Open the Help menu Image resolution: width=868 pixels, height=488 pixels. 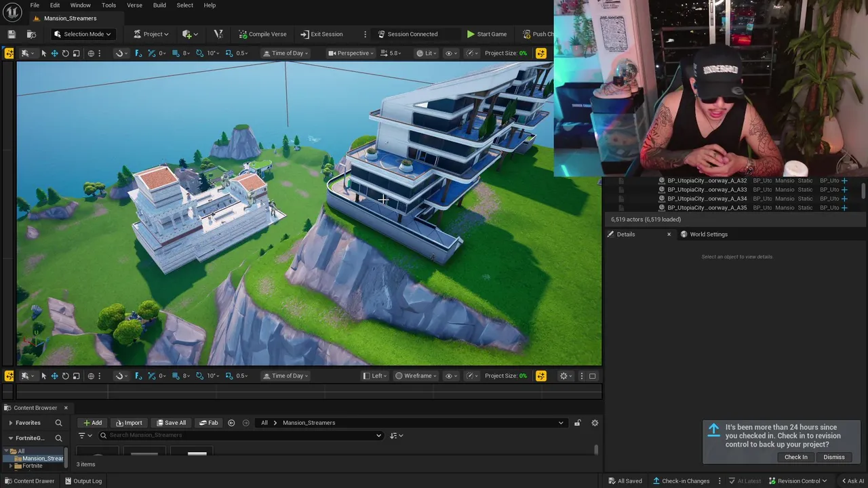tap(210, 5)
